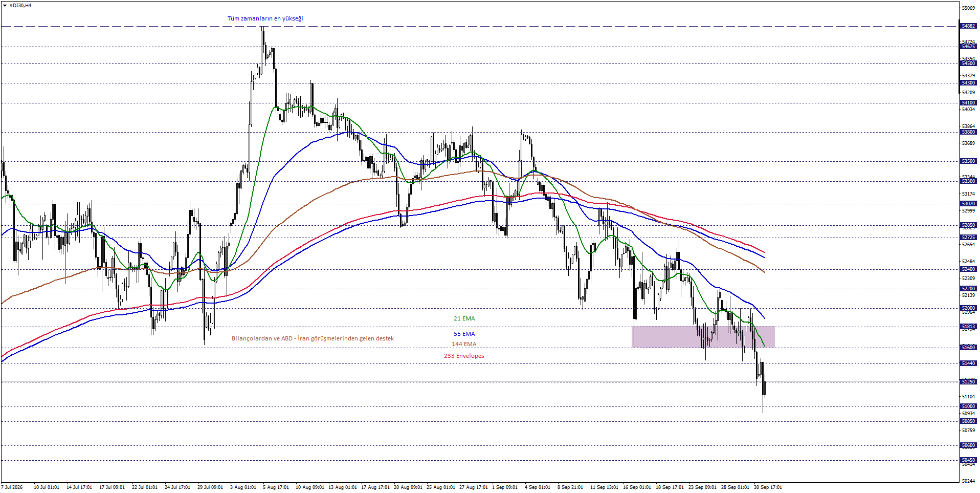Screen dimensions: 980x493
Task: Click the 55 EMA legend label
Action: (x=464, y=334)
